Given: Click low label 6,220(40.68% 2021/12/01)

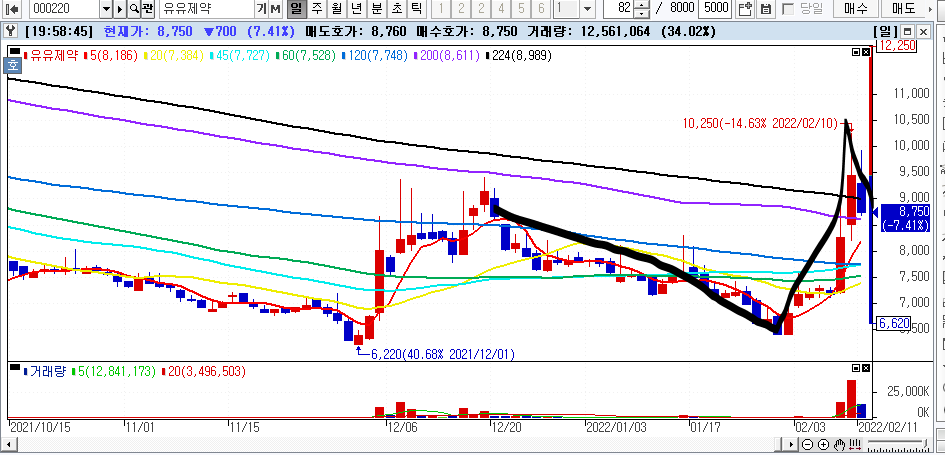Looking at the screenshot, I should click(x=443, y=354).
